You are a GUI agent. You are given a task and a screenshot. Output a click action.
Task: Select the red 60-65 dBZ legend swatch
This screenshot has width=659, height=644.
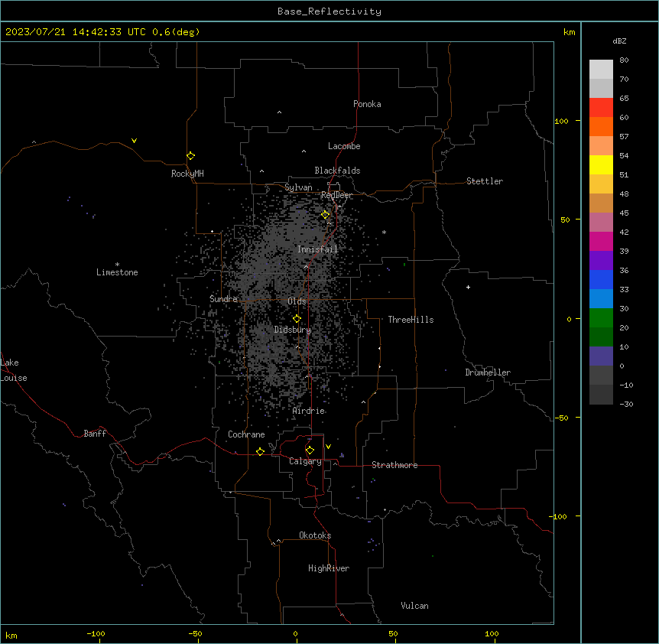point(601,108)
